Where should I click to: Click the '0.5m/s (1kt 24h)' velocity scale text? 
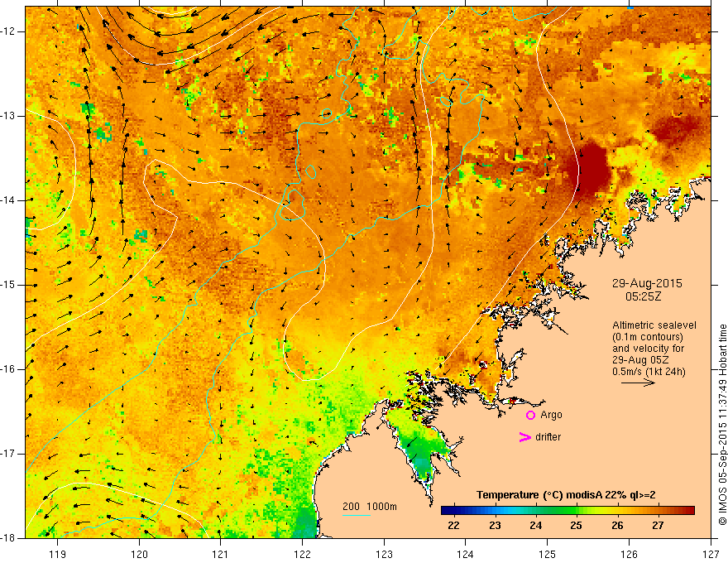coord(649,372)
